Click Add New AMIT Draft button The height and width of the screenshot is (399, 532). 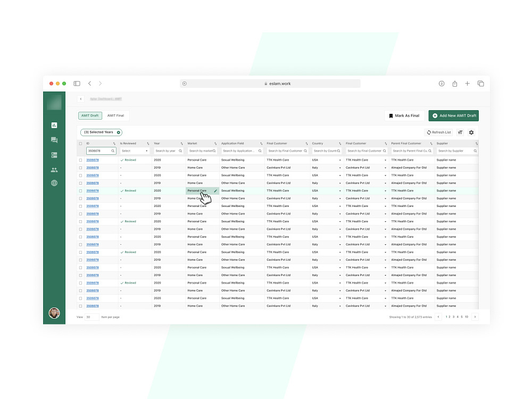454,115
